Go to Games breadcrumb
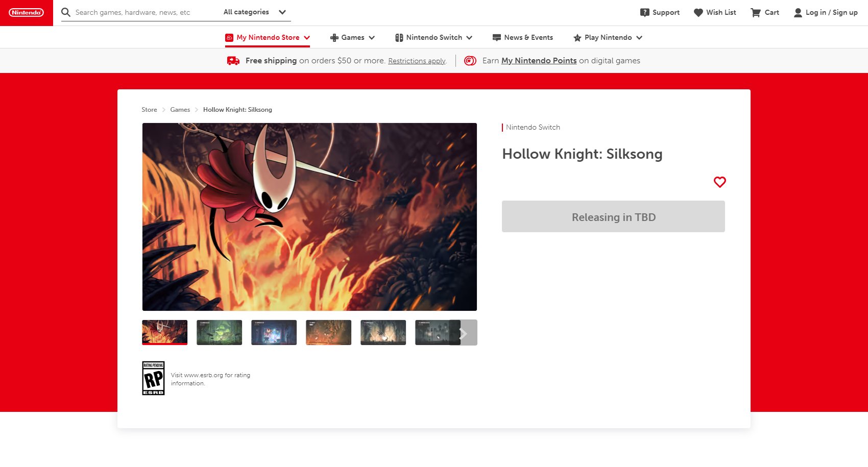 click(180, 110)
